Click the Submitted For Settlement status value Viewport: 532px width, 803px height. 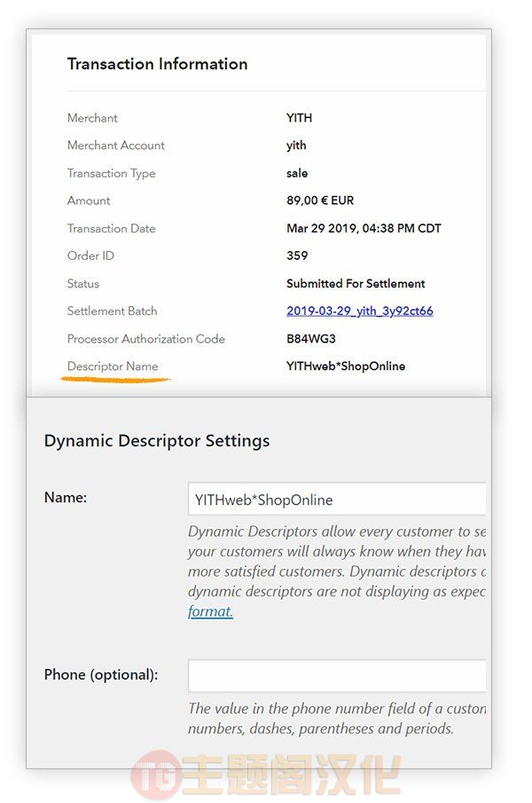356,283
